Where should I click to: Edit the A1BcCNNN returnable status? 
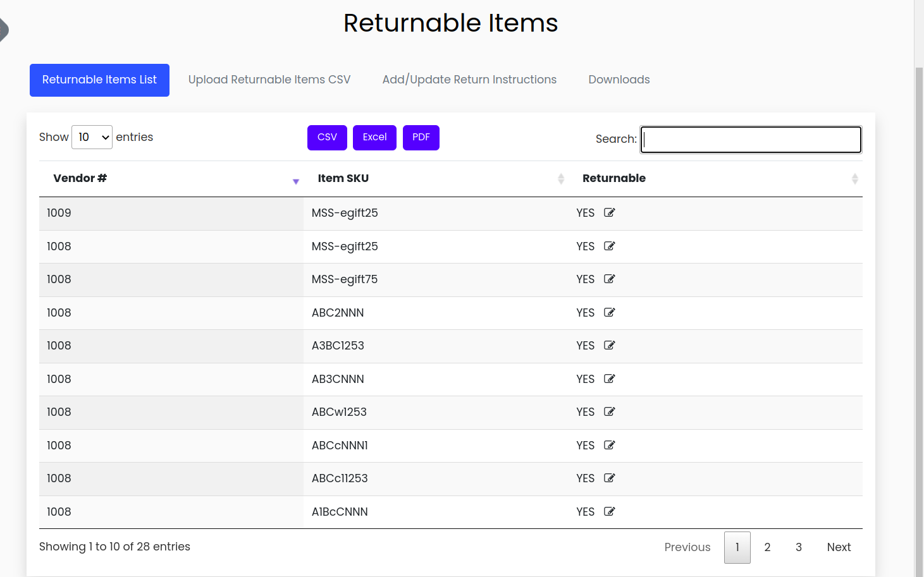(609, 511)
